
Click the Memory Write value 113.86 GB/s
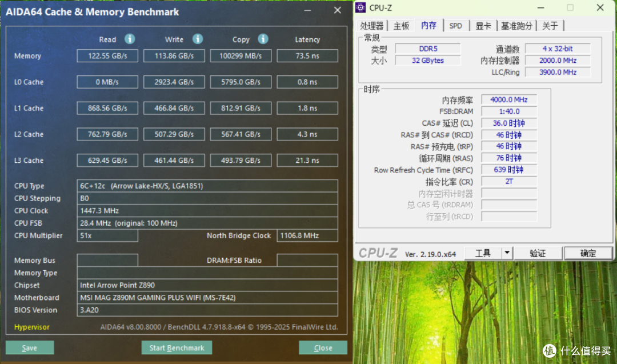174,56
